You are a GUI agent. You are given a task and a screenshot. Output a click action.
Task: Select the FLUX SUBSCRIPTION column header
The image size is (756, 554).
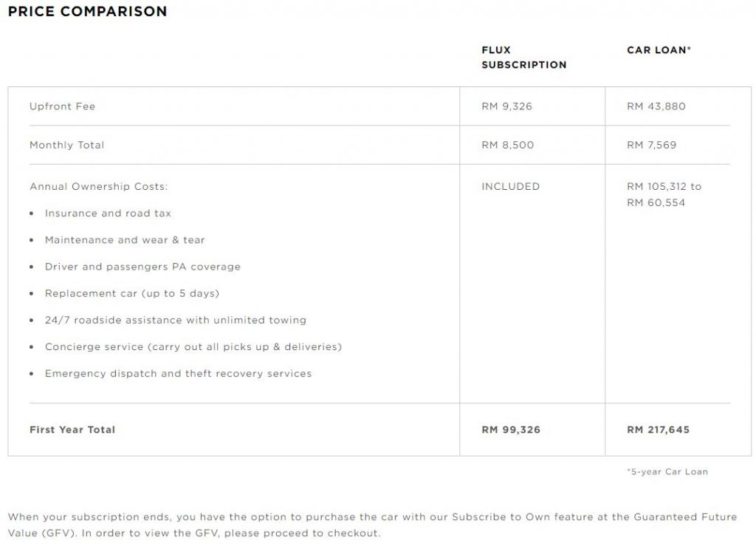tap(523, 58)
